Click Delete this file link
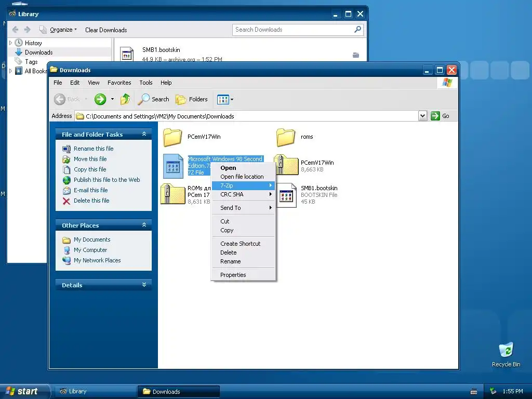 tap(91, 201)
